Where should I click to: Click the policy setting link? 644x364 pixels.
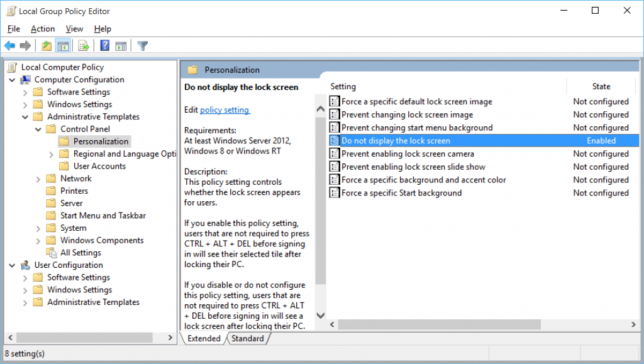pos(225,109)
